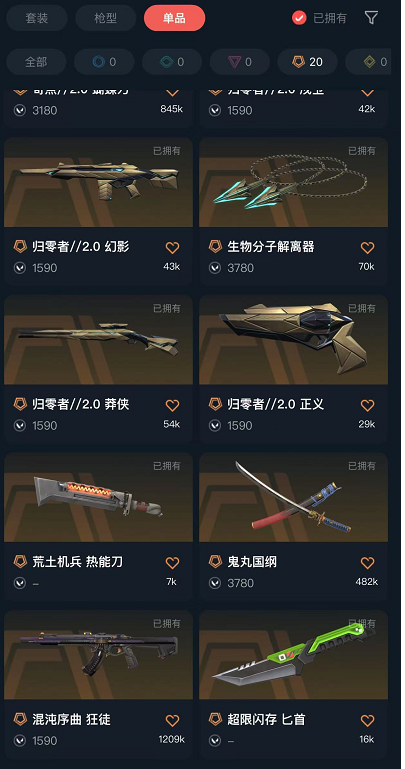Tap heart icon for 荒土机兵 热能刀

pos(172,563)
